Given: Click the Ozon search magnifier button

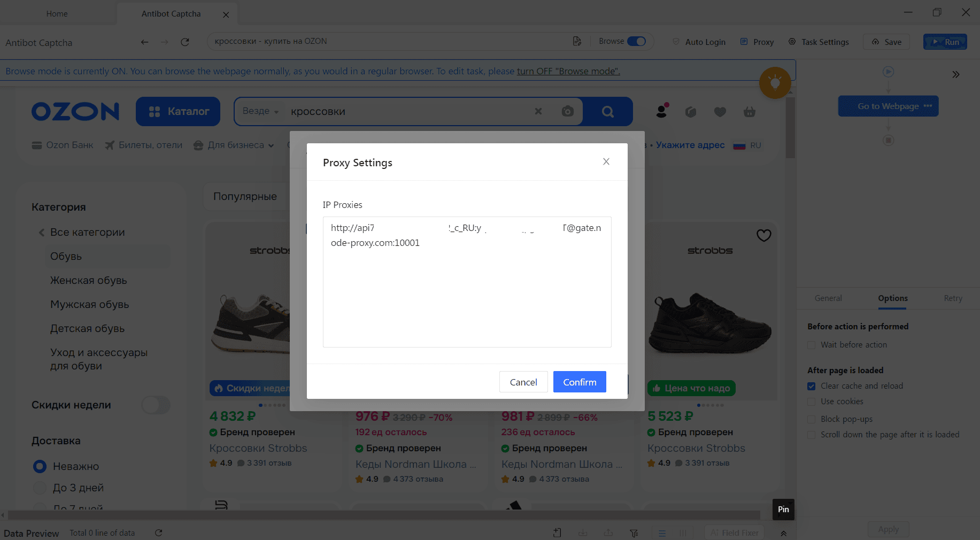Looking at the screenshot, I should tap(608, 111).
